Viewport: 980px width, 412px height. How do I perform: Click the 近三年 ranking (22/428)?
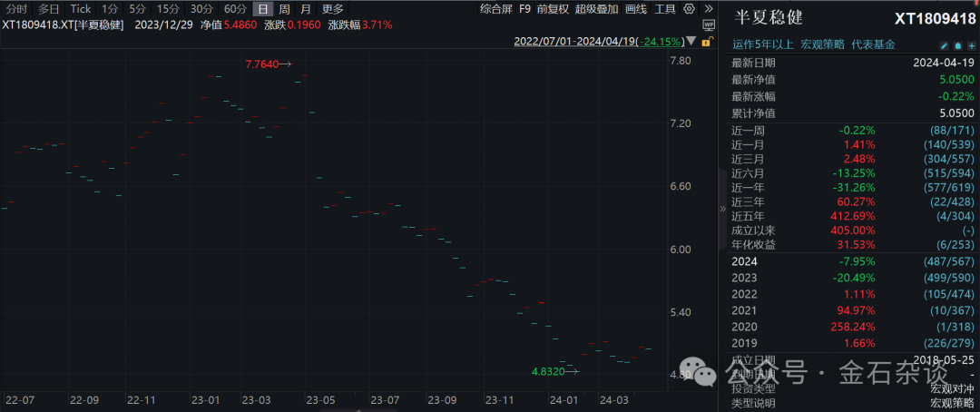click(951, 202)
